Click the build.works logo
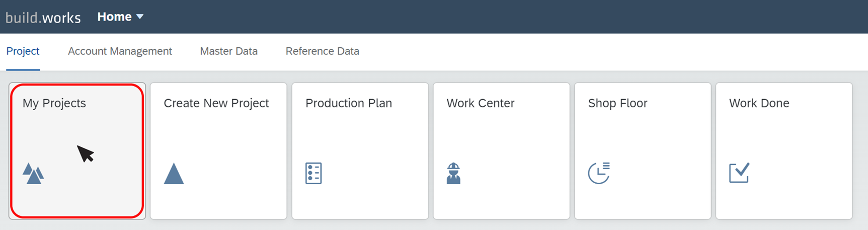This screenshot has width=868, height=230. 43,18
